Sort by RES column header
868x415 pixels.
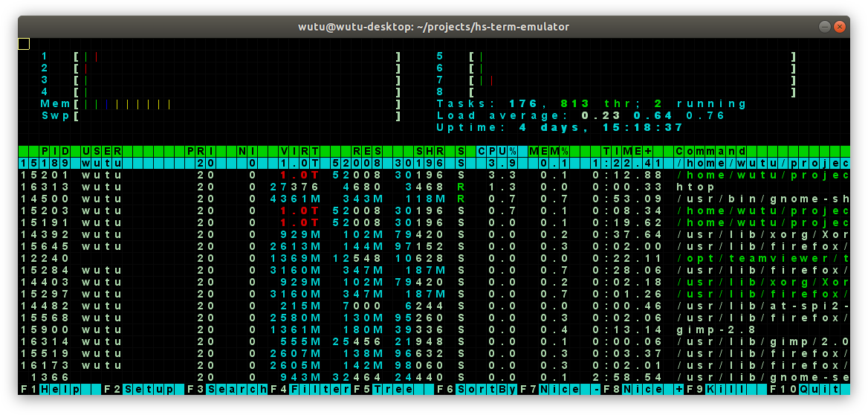pos(368,151)
